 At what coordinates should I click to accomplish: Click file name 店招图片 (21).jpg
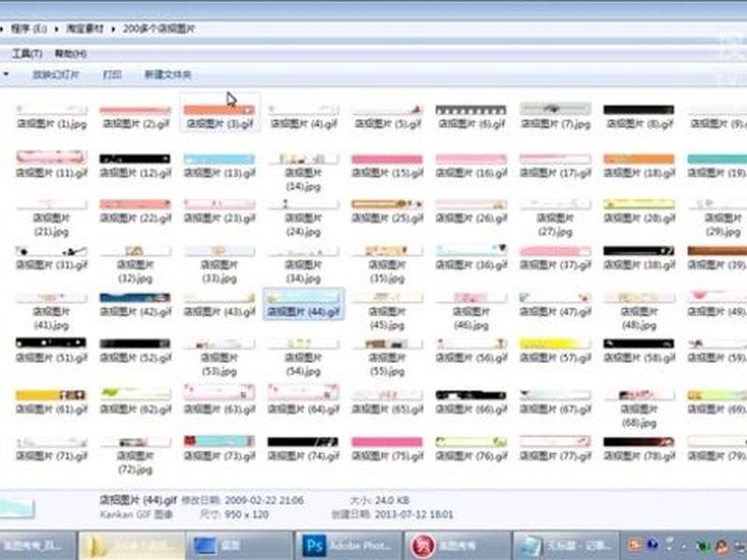(x=51, y=225)
